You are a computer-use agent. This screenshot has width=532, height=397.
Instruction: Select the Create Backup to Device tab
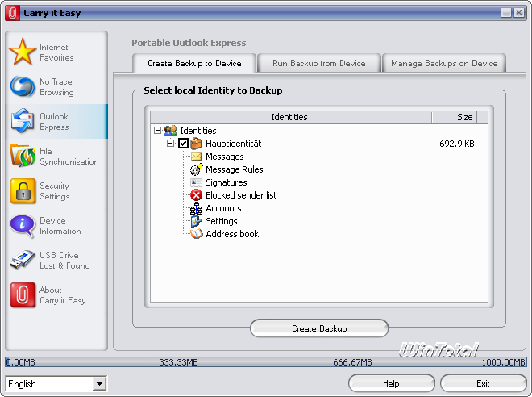(194, 63)
